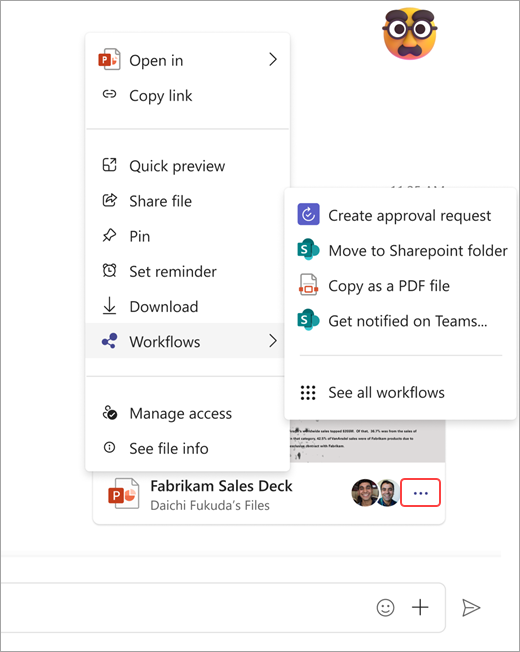The image size is (520, 652).
Task: Click the chain link icon for Copy link
Action: [x=109, y=94]
